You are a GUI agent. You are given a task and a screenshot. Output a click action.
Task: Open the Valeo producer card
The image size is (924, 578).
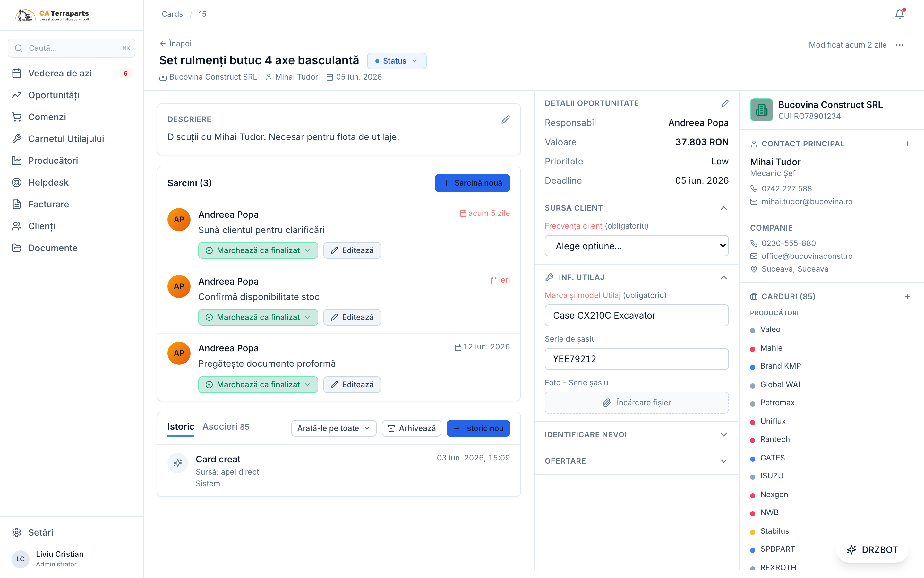[769, 329]
